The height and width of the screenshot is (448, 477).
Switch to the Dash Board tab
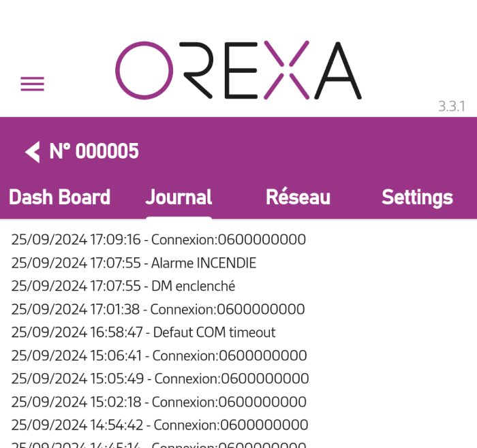pos(59,197)
